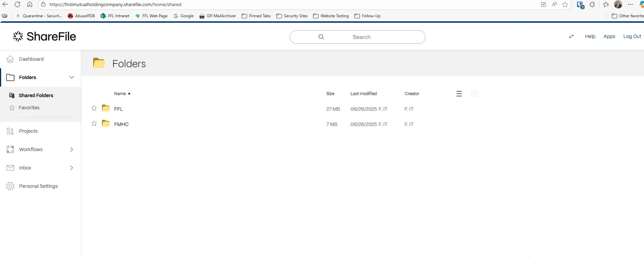Click the search magnifier icon
The image size is (644, 257).
(321, 37)
